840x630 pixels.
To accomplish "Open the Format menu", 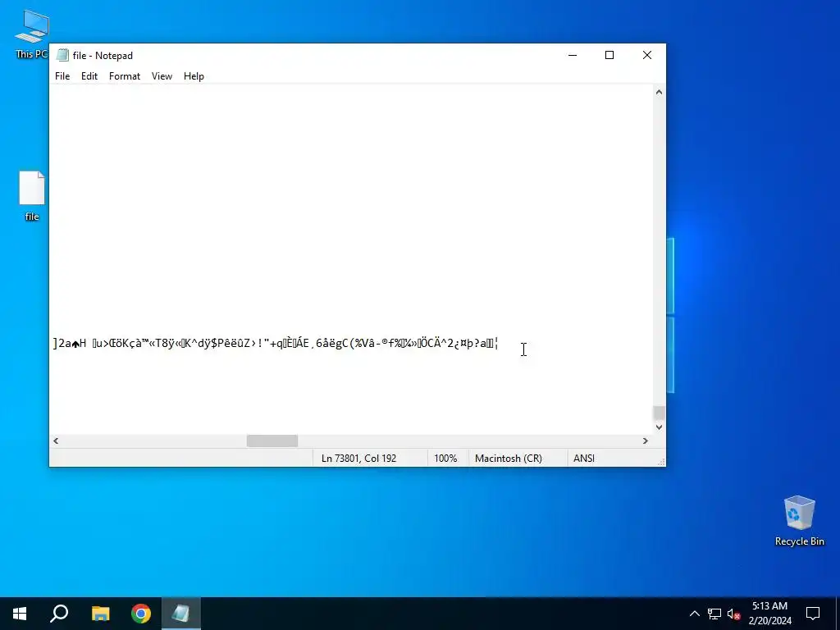I will click(125, 76).
